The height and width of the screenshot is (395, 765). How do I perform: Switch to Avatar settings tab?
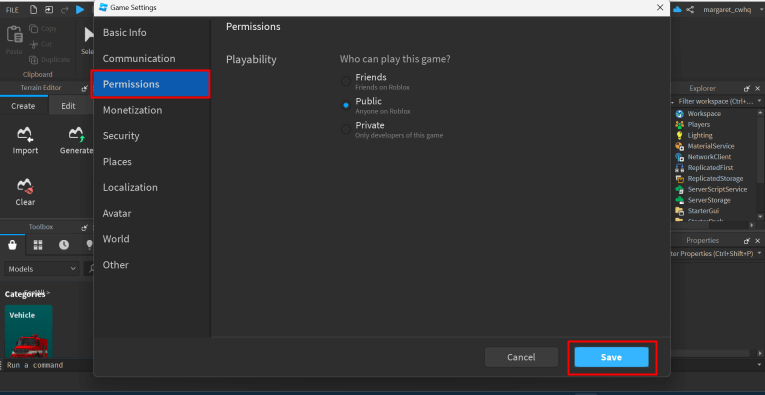pyautogui.click(x=151, y=213)
